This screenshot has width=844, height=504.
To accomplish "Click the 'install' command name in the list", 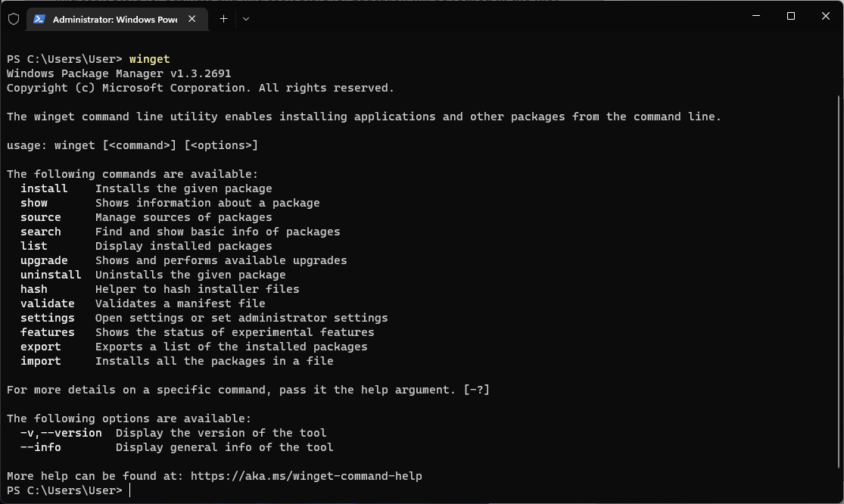I will click(x=44, y=188).
